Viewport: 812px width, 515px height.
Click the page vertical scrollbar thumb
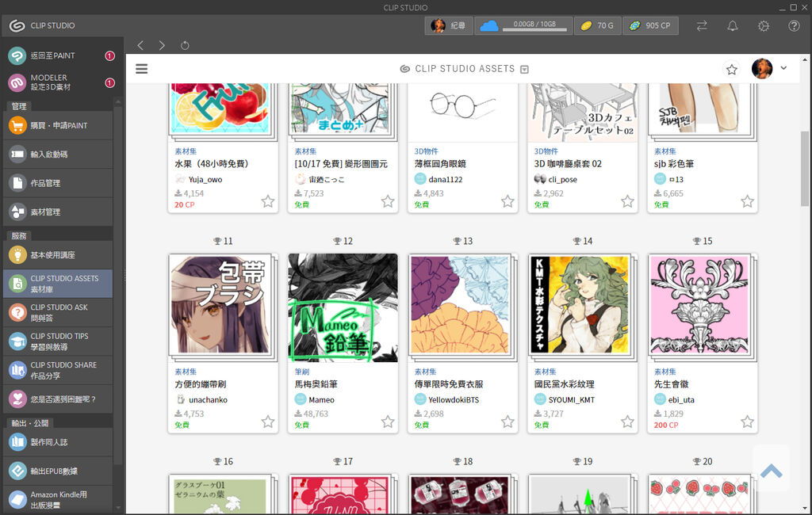click(804, 168)
